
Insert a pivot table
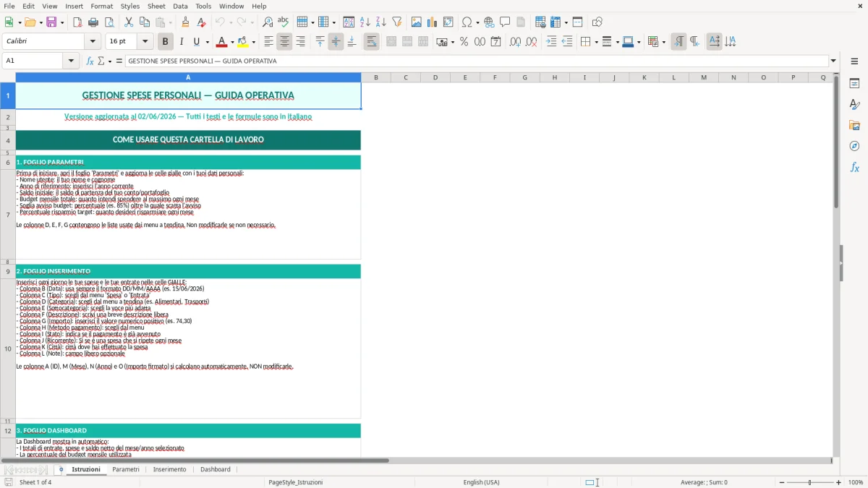448,22
